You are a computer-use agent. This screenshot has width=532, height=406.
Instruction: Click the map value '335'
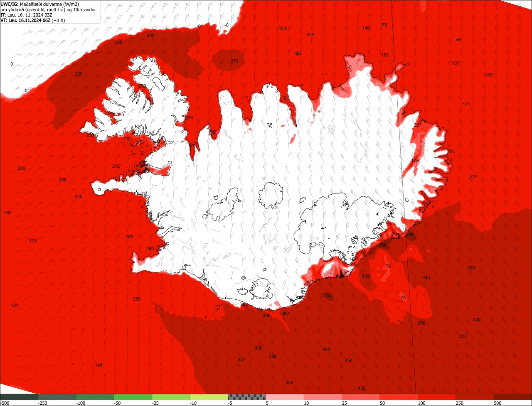[150, 35]
